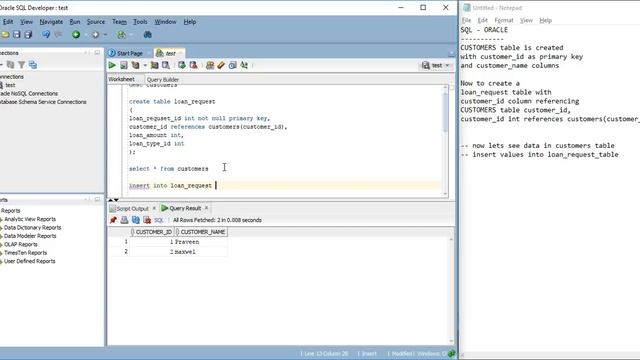Select Data Dictionary Reports in tree
Screen dimensions: 640x360
click(32, 228)
